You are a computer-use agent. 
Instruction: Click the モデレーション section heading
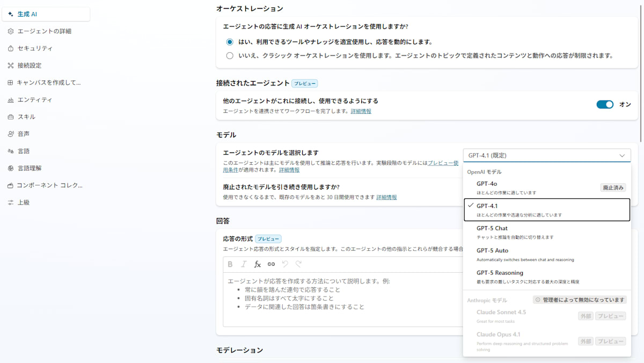[239, 350]
